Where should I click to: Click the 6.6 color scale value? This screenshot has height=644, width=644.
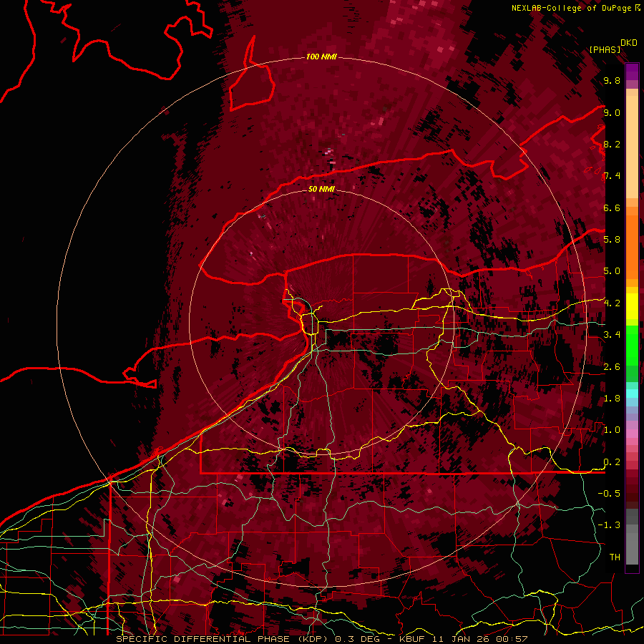click(612, 208)
